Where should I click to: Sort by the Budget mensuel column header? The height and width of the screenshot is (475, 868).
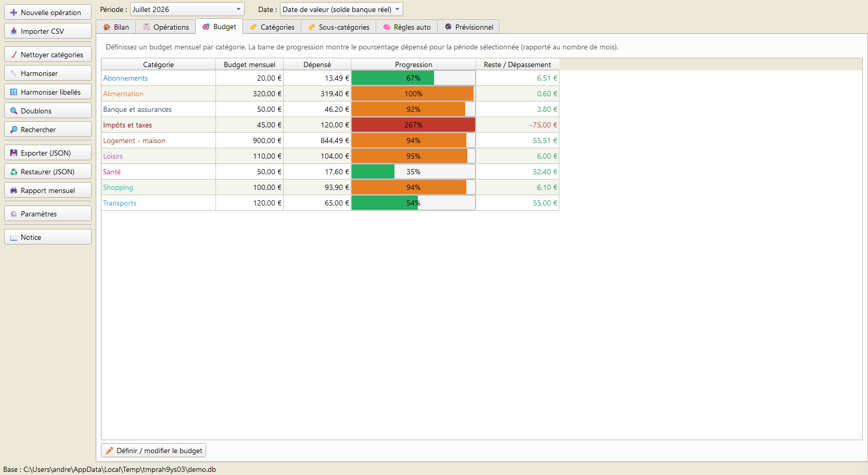tap(249, 65)
